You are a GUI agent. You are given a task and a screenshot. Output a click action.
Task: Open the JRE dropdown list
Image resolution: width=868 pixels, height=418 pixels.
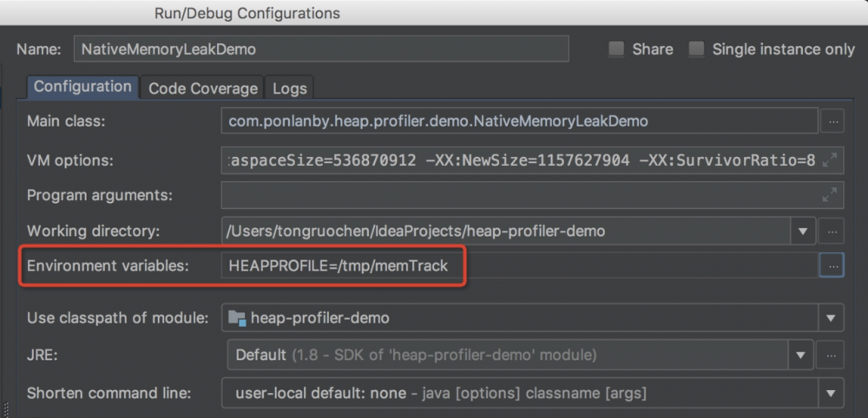pos(801,355)
